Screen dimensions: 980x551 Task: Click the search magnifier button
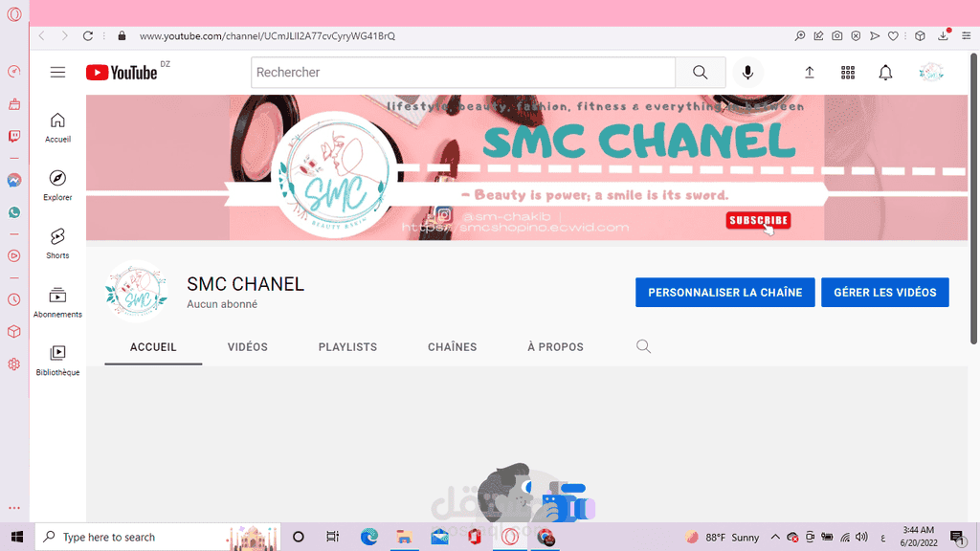pyautogui.click(x=701, y=73)
